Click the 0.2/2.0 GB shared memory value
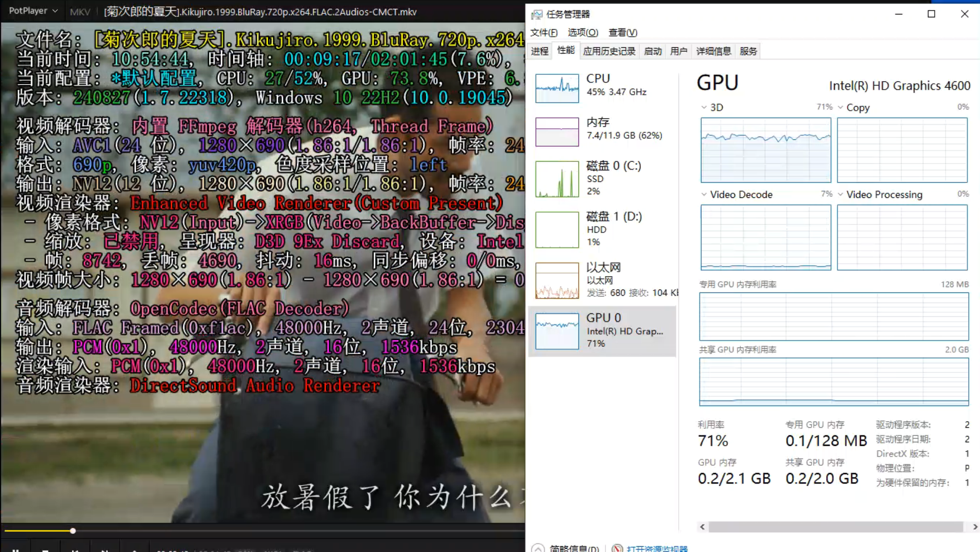The width and height of the screenshot is (980, 552). 822,478
